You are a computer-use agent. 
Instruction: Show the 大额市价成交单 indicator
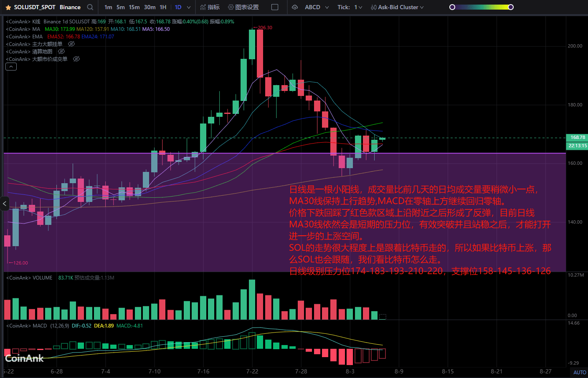(76, 59)
